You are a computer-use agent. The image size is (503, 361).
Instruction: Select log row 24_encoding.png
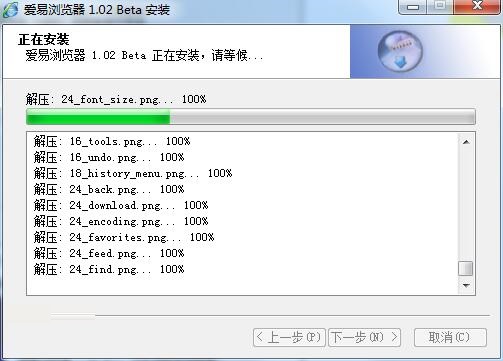(x=121, y=221)
